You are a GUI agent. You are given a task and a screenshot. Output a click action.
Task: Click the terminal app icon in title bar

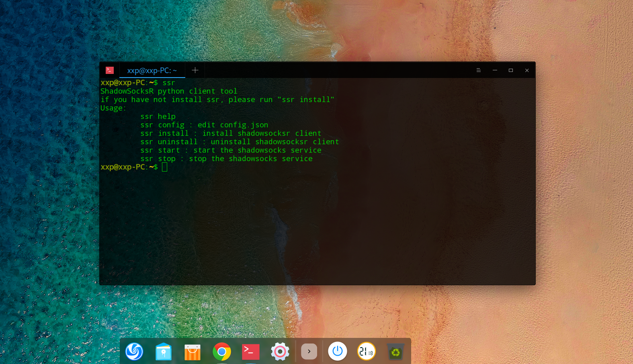110,70
